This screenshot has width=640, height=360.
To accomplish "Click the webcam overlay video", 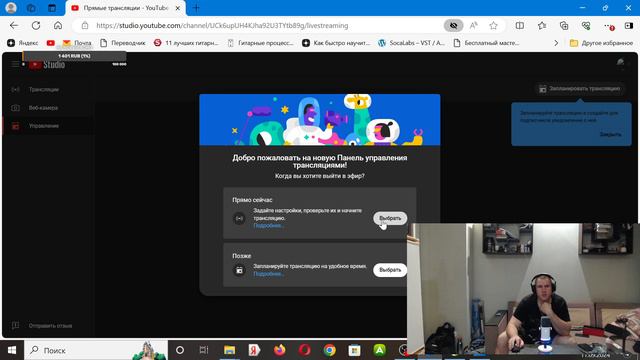I will point(523,289).
